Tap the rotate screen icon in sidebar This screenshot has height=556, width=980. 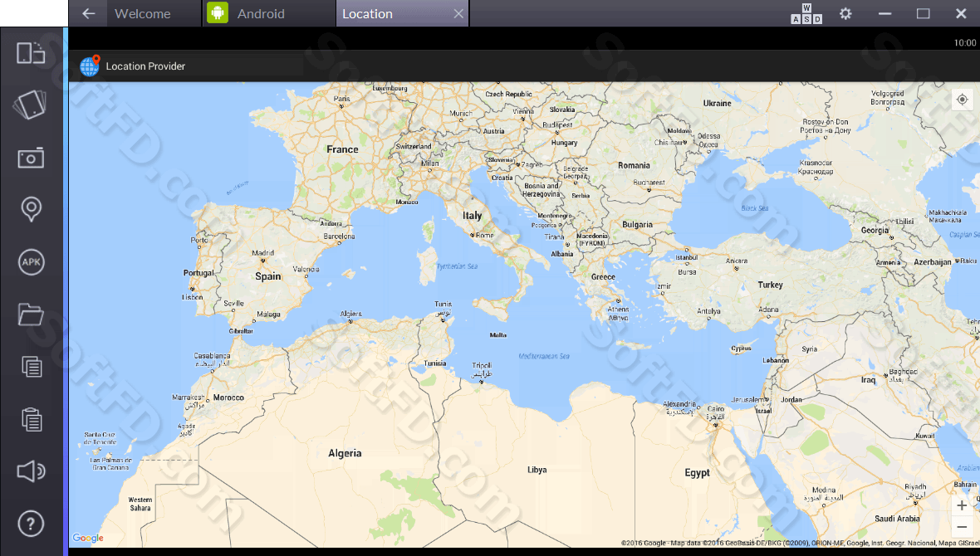(x=31, y=53)
